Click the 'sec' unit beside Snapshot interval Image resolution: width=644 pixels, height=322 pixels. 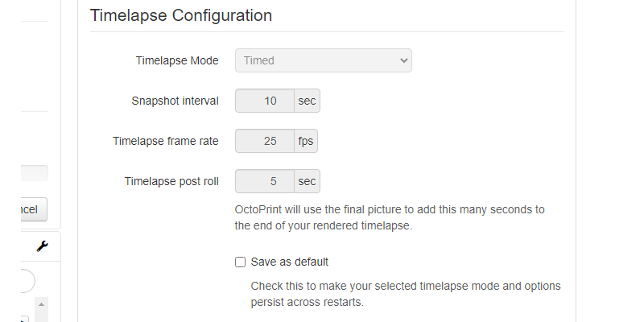[307, 101]
